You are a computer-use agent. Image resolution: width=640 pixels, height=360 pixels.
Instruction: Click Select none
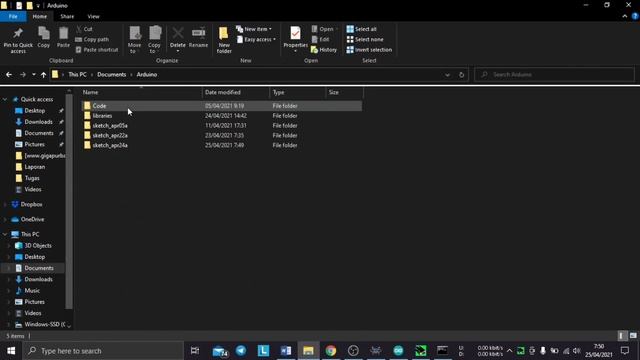pyautogui.click(x=365, y=39)
